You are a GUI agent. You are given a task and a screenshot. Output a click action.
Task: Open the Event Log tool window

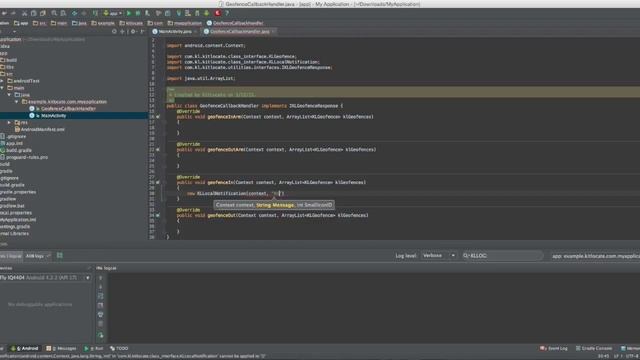click(x=553, y=348)
